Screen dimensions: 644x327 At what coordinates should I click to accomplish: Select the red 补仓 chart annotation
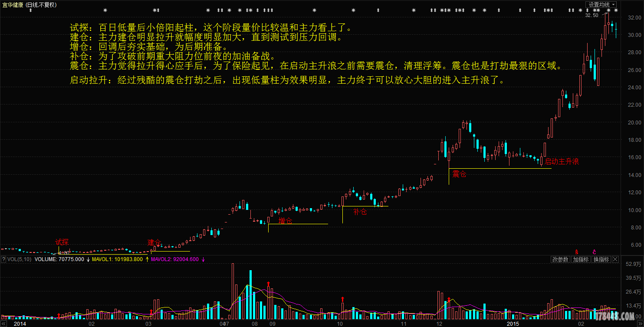(360, 212)
